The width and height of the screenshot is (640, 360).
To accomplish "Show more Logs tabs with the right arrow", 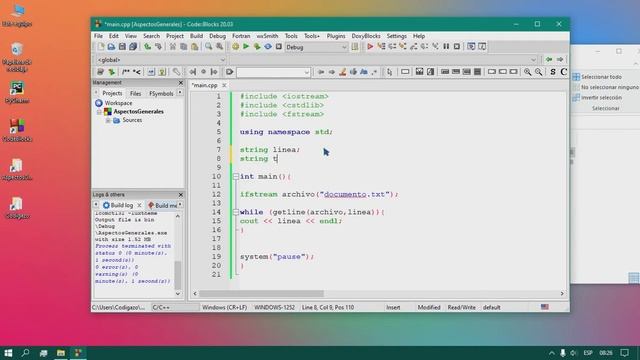I will pos(180,205).
